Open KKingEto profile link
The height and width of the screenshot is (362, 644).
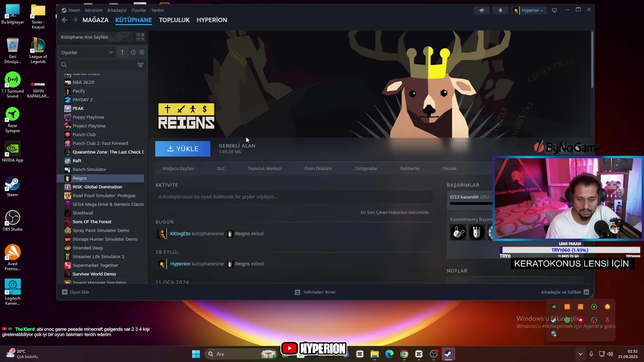click(180, 234)
